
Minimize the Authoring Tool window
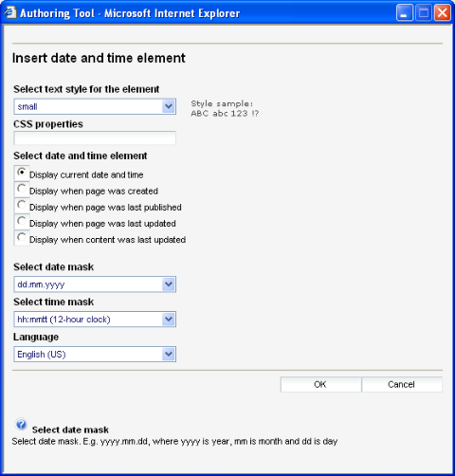(404, 13)
